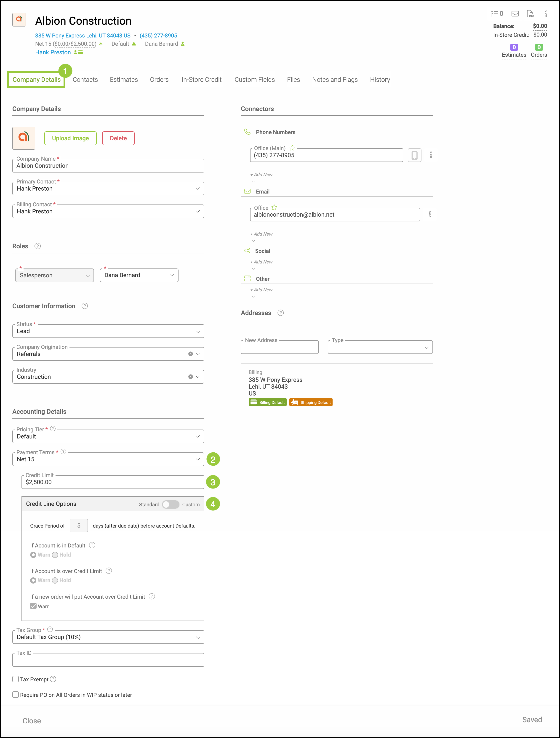Expand the Payment Terms dropdown
Viewport: 560px width, 738px height.
click(x=108, y=459)
